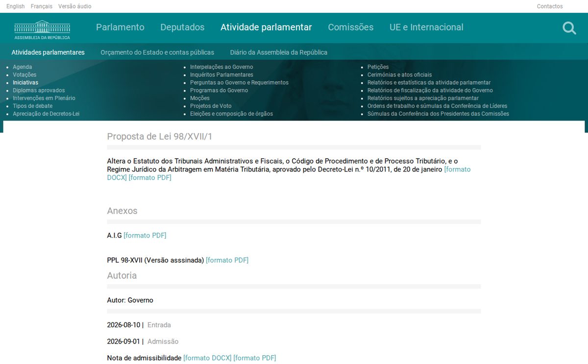
Task: Open Apreciação de Decretos-Lei
Action: 46,114
